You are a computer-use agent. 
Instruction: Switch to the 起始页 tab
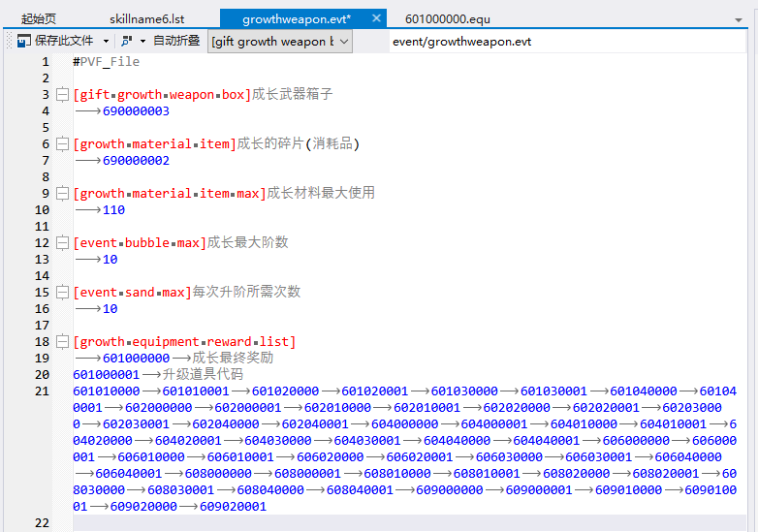(x=39, y=18)
